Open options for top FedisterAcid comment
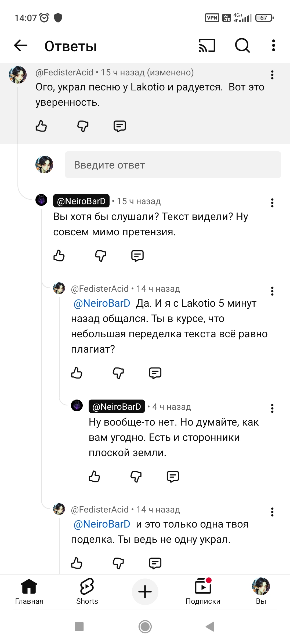This screenshot has height=644, width=290. tap(272, 75)
